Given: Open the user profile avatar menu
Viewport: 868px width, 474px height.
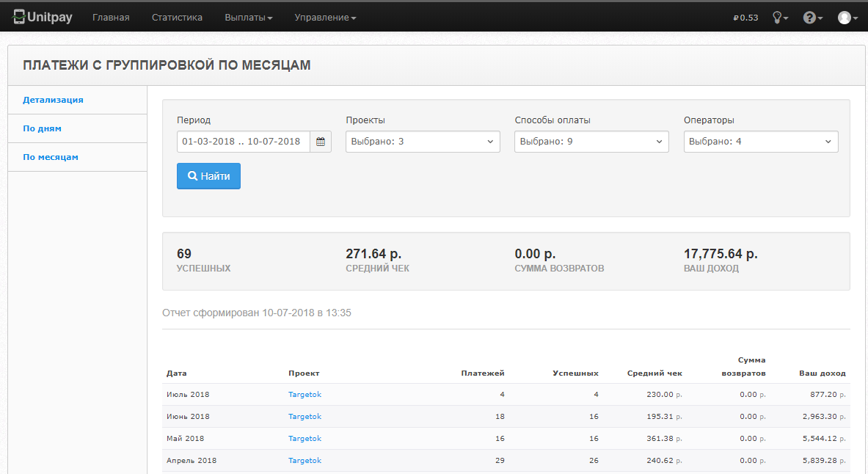Looking at the screenshot, I should point(847,18).
